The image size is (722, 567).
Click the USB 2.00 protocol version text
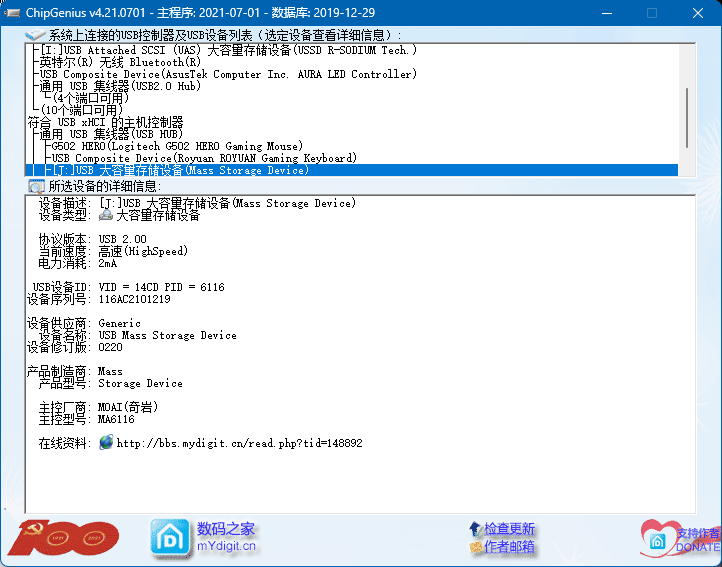122,239
